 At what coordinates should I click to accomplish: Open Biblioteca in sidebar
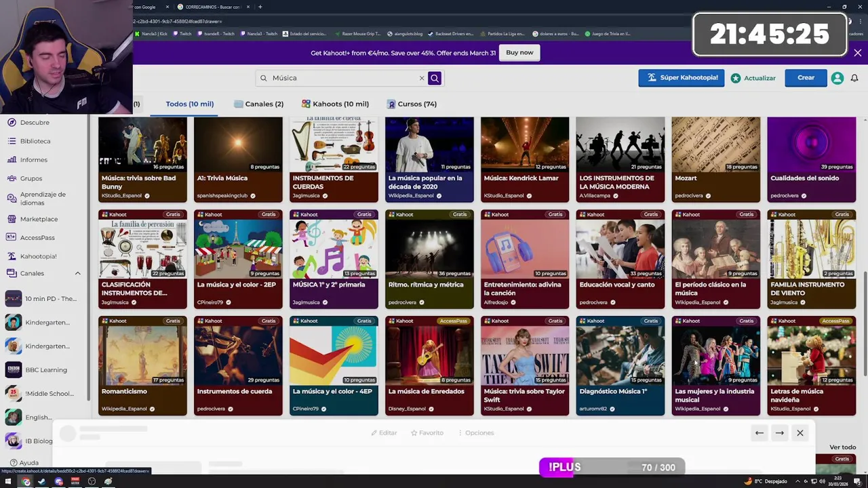pos(35,141)
